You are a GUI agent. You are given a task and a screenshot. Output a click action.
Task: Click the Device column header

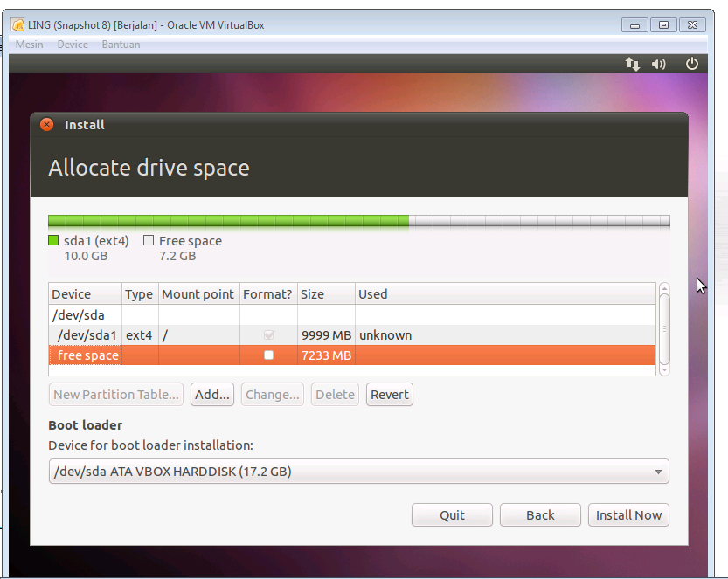86,293
